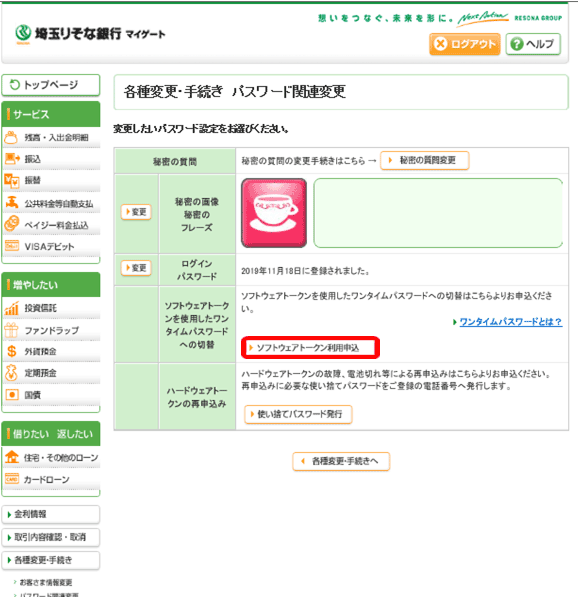Open 残高・入出金明細 menu item
578x599 pixels.
coord(57,138)
